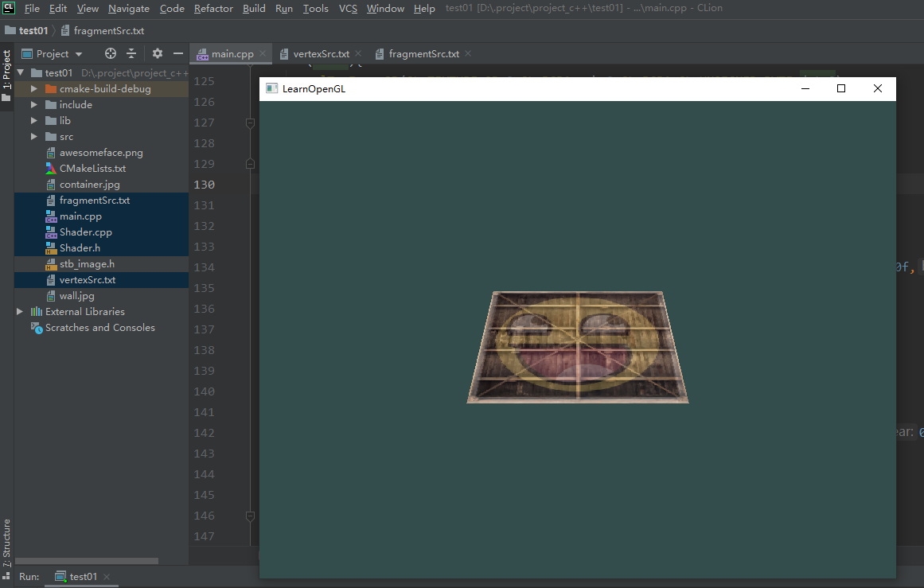
Task: Select wall.jpg in project tree
Action: point(76,296)
